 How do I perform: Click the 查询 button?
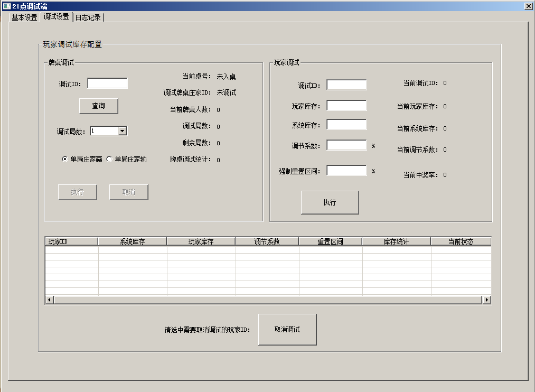coord(98,106)
